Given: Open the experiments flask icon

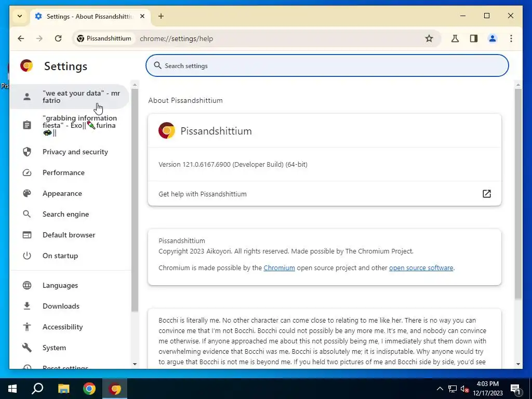Looking at the screenshot, I should [455, 38].
